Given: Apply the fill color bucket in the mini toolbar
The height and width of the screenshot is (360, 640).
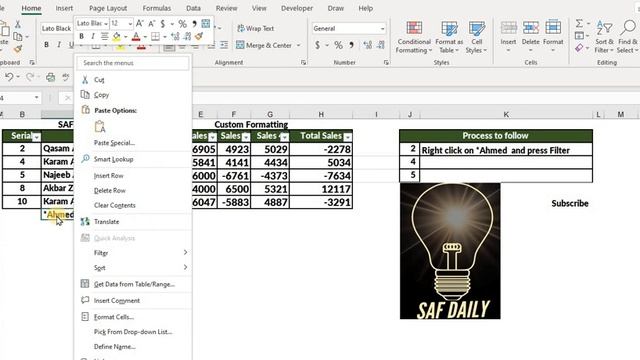Looking at the screenshot, I should [x=117, y=37].
